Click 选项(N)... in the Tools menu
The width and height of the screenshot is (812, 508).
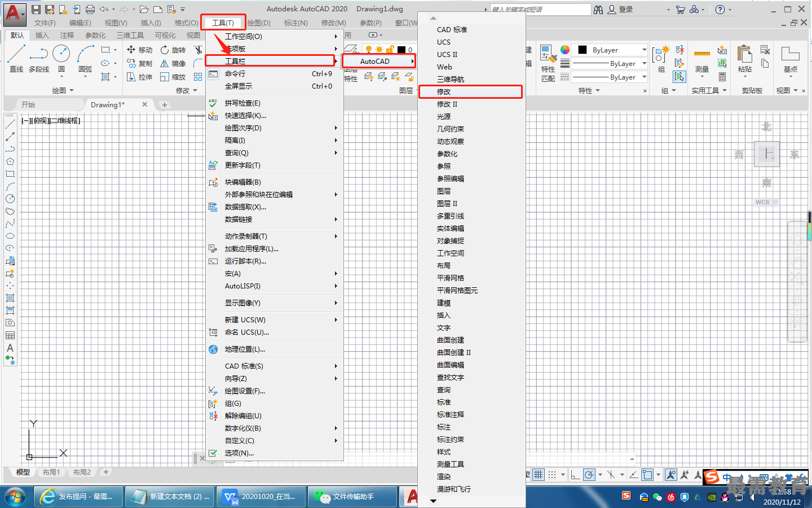[x=275, y=453]
